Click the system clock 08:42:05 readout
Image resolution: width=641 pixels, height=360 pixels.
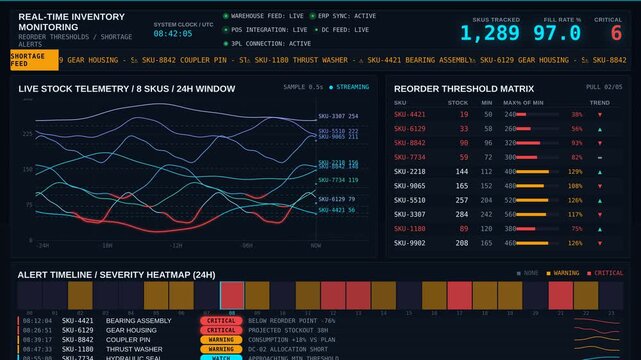173,34
